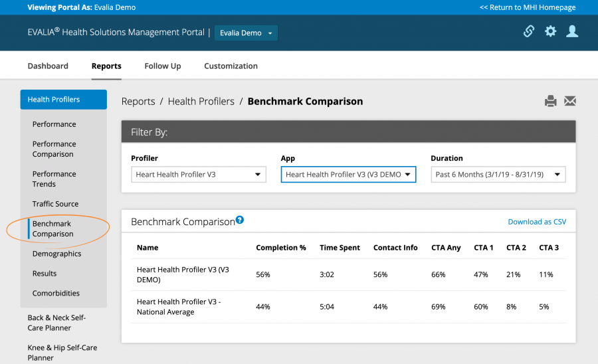Screen dimensions: 598x364
Task: Select Health Profilers sidebar header
Action: click(x=63, y=100)
